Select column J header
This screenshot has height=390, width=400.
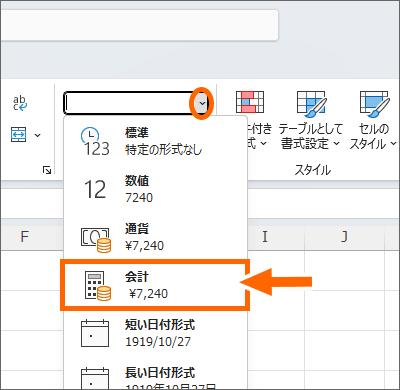coord(344,237)
